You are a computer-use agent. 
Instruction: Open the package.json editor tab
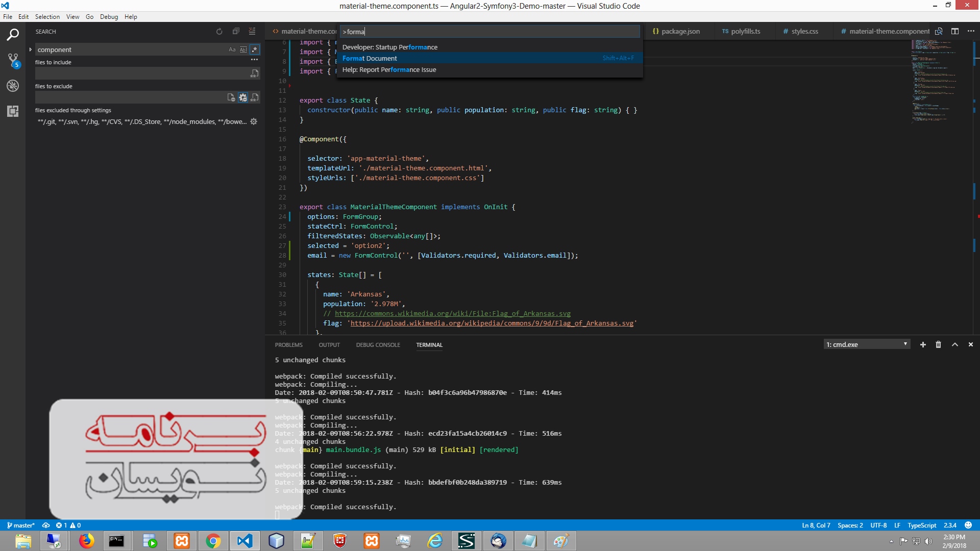(680, 31)
